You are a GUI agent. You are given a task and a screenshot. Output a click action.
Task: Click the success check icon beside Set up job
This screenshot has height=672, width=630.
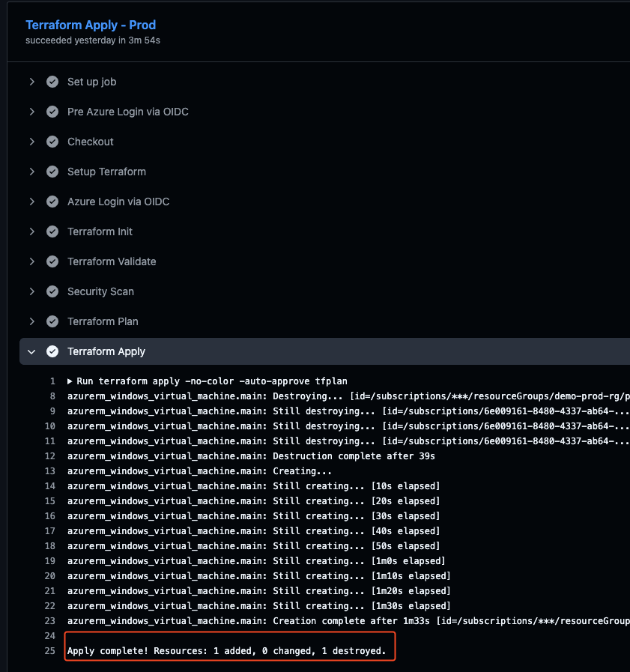coord(52,82)
